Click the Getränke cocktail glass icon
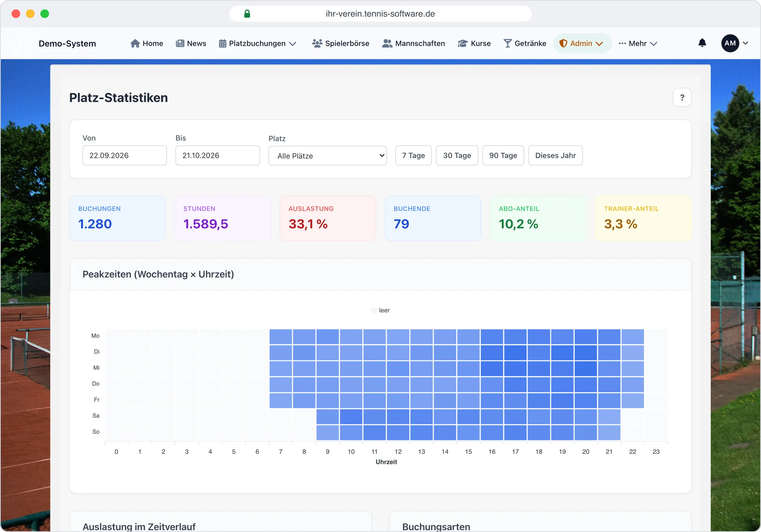Image resolution: width=761 pixels, height=532 pixels. 507,44
